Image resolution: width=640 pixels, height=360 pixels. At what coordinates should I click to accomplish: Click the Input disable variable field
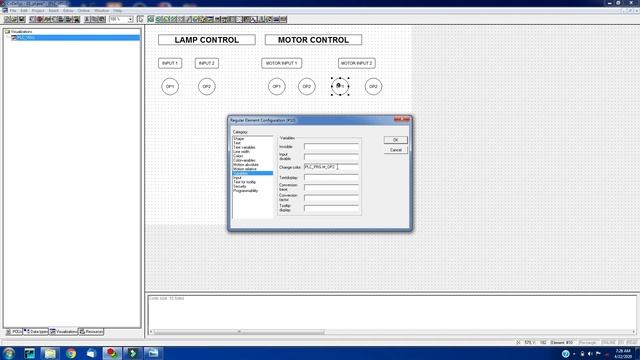[x=331, y=157]
